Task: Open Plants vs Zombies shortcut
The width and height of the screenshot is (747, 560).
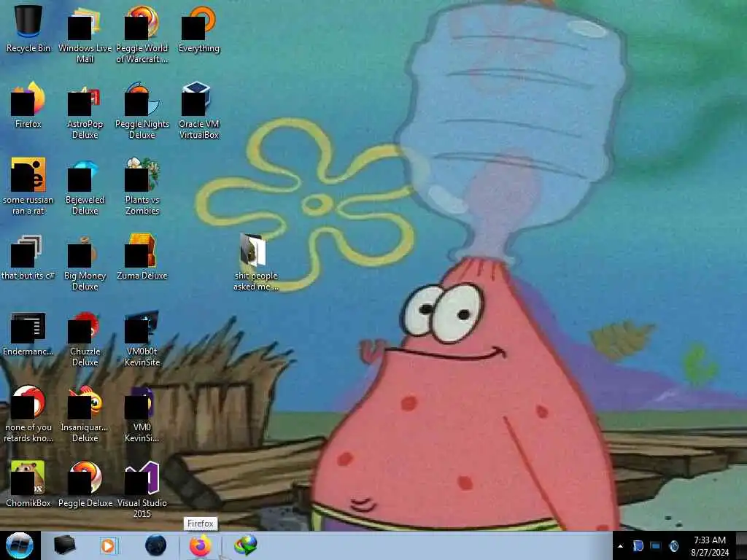Action: pos(142,186)
